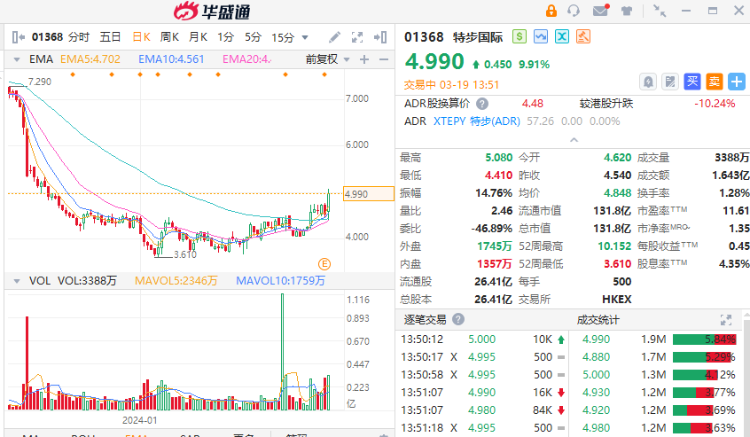
Task: Switch to 分时 chart tab
Action: (79, 37)
